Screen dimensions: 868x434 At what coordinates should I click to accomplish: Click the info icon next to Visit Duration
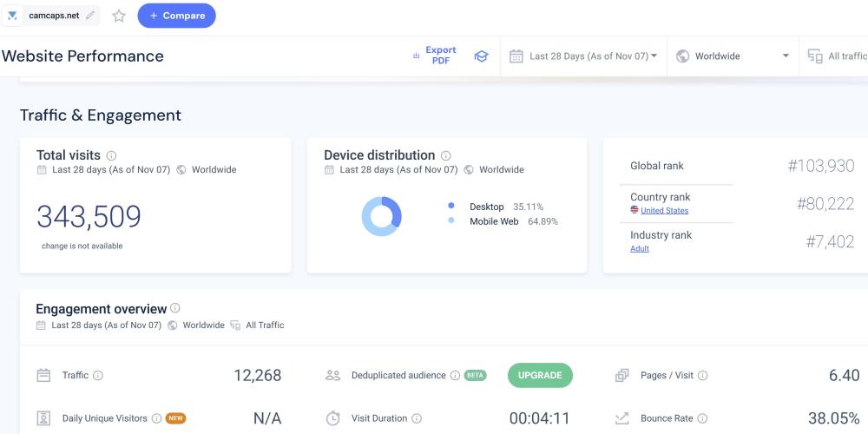click(417, 418)
